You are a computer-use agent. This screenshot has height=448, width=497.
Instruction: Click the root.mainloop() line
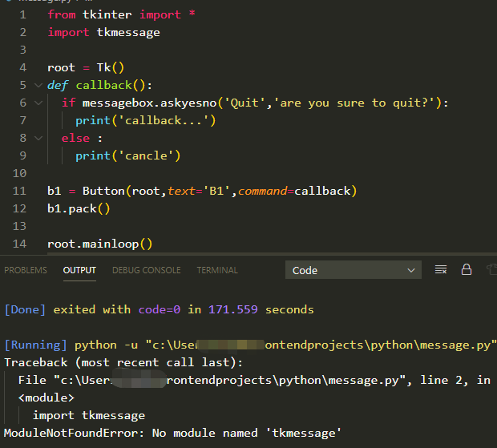100,244
